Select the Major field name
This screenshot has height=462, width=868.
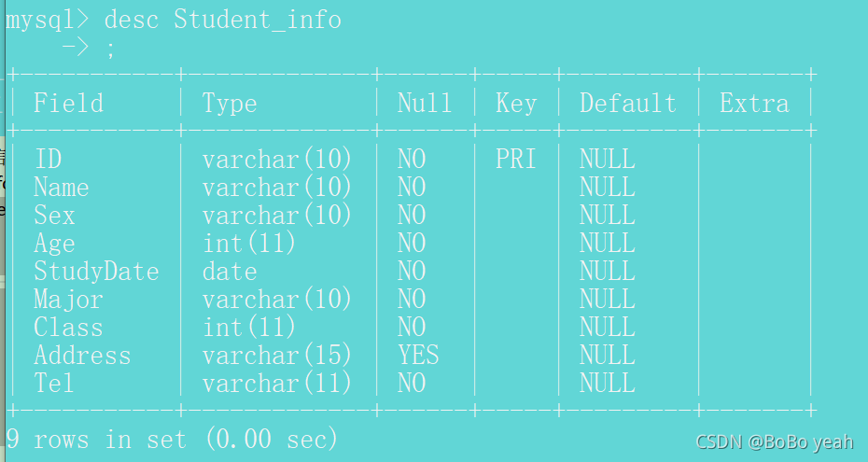68,300
